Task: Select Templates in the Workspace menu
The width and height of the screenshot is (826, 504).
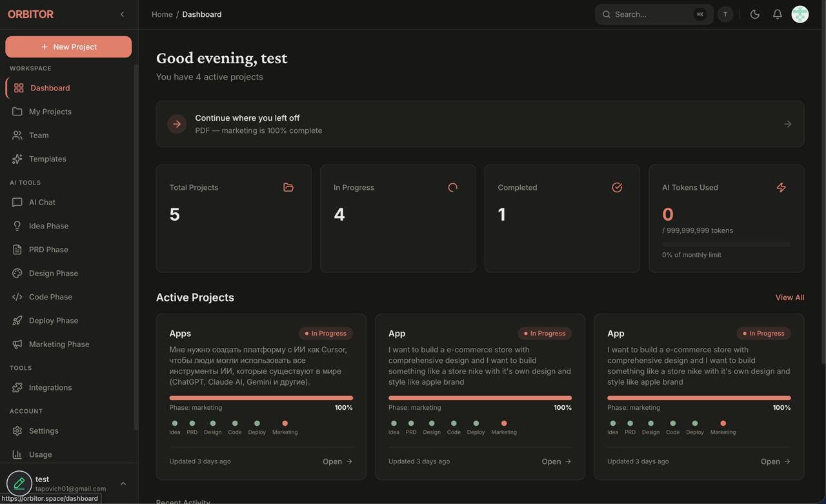Action: tap(48, 157)
